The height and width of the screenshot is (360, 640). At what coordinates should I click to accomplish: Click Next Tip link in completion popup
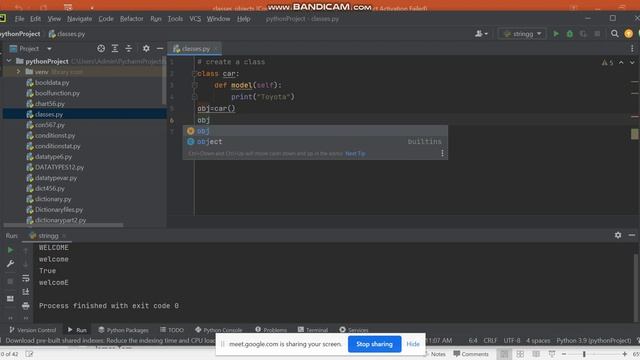[x=355, y=153]
